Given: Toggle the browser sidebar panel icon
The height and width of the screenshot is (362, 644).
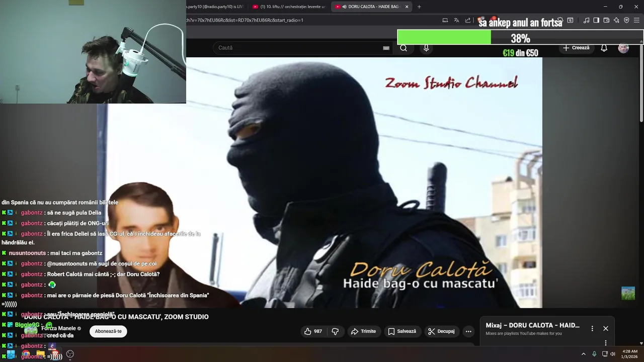Looking at the screenshot, I should [x=596, y=20].
